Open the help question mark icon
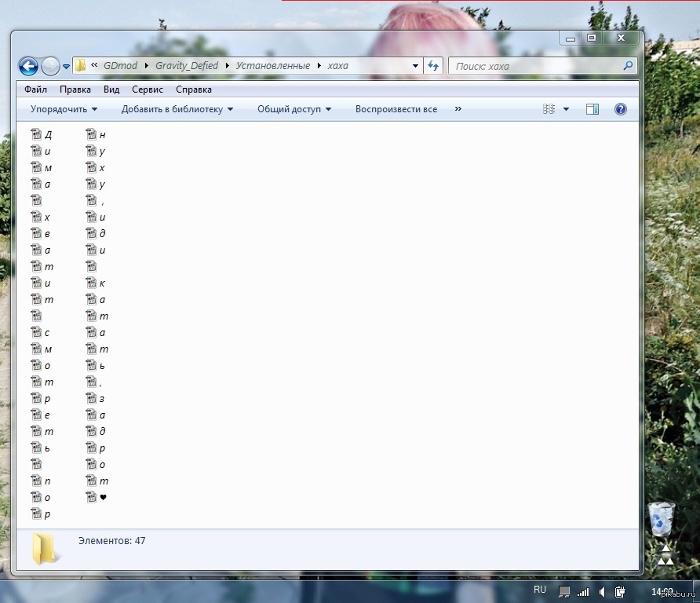This screenshot has height=603, width=700. 620,109
